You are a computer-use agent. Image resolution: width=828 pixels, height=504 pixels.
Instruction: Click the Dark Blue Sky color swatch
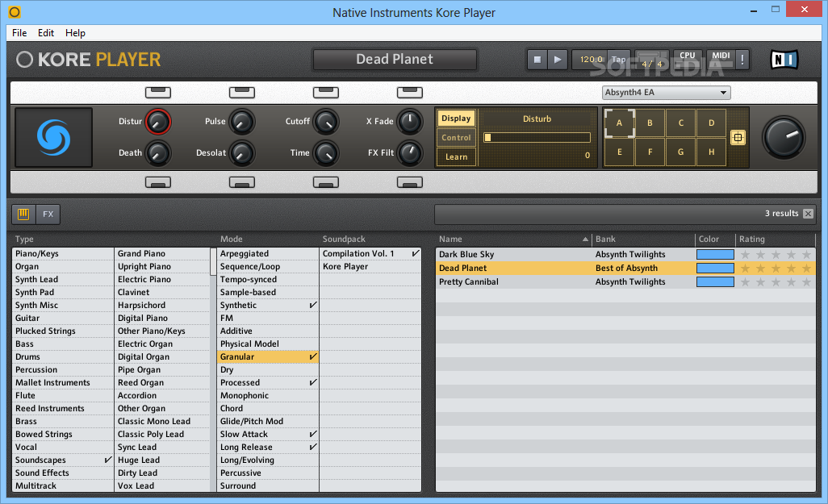tap(715, 254)
